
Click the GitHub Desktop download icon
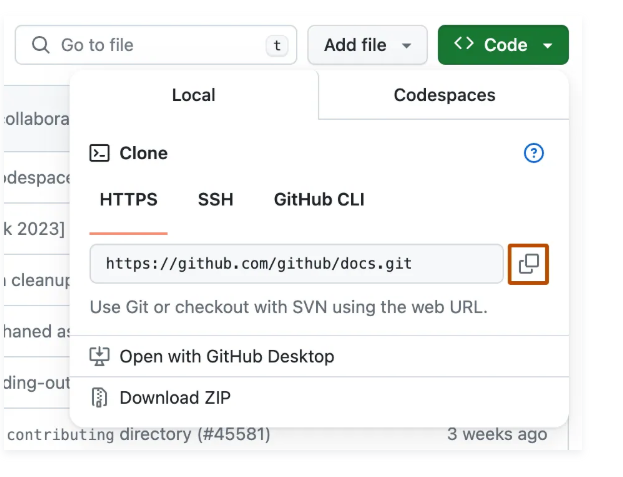coord(100,356)
